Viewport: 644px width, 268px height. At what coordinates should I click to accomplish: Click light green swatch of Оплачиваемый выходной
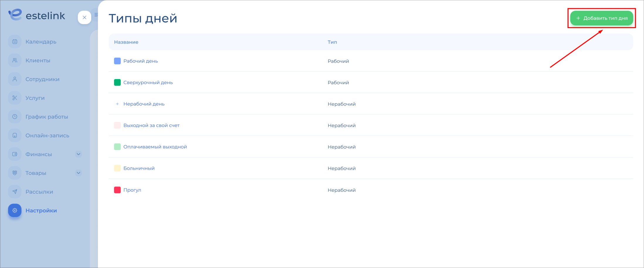[x=117, y=147]
